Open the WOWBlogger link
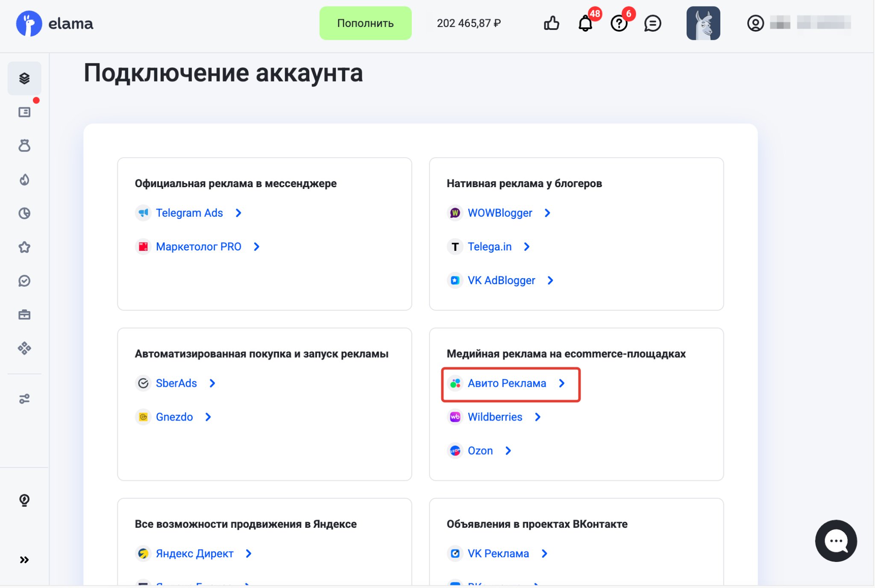Image resolution: width=875 pixels, height=588 pixels. pos(500,212)
